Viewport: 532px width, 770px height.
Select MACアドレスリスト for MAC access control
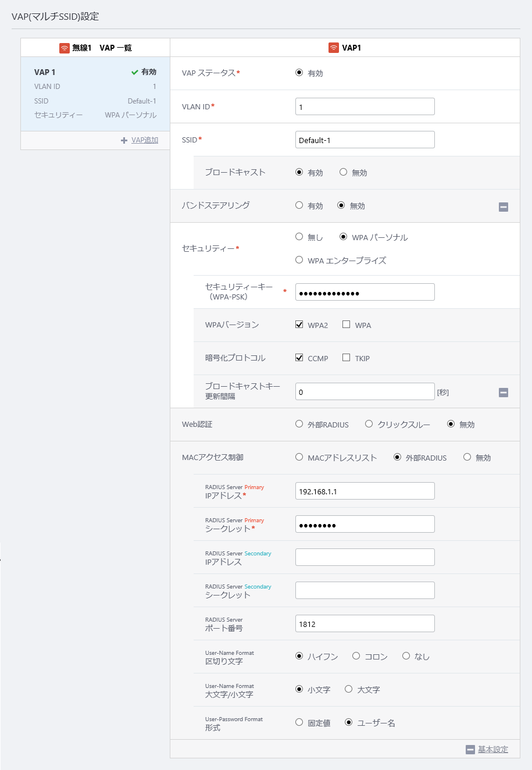299,457
